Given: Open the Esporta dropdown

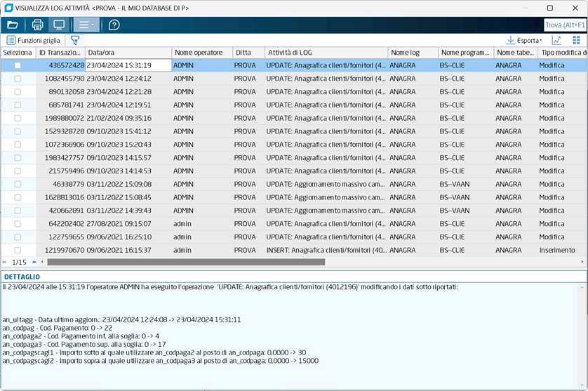Looking at the screenshot, I should point(524,40).
